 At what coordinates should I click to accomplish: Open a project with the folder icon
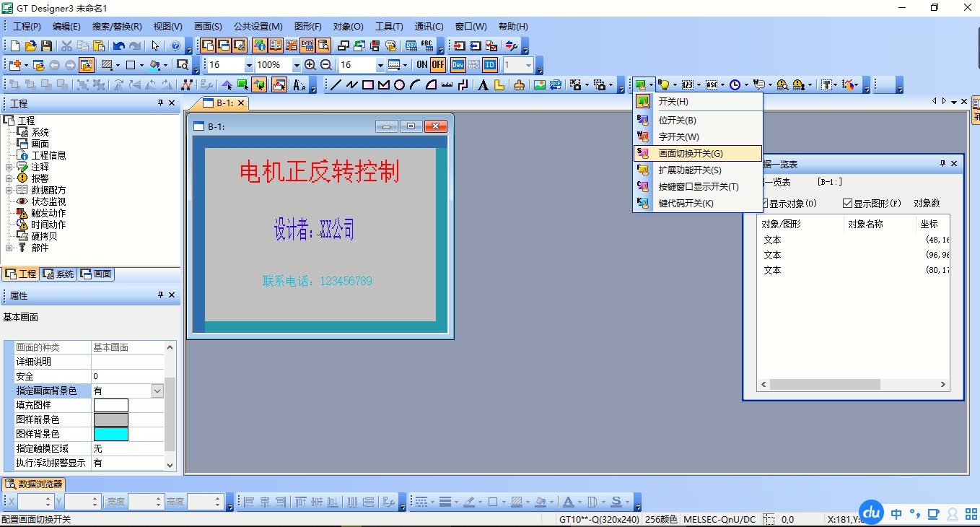click(30, 45)
